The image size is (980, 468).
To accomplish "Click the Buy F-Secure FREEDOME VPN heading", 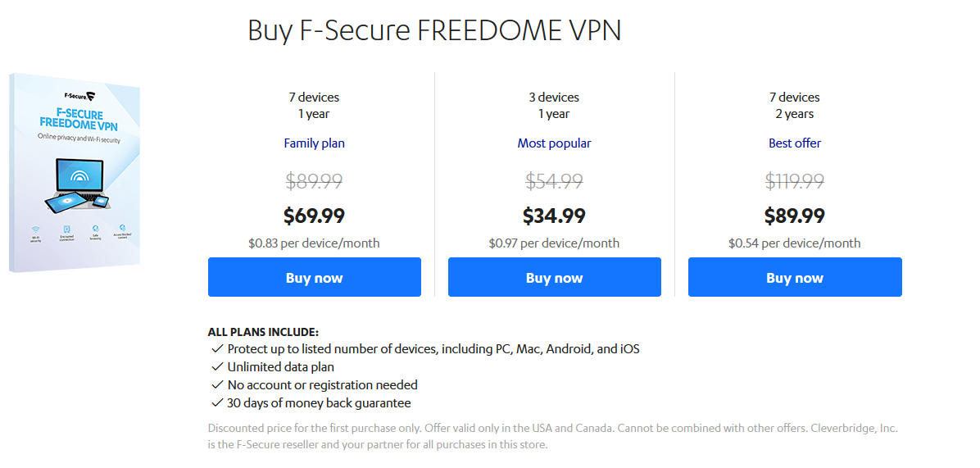I will tap(434, 30).
